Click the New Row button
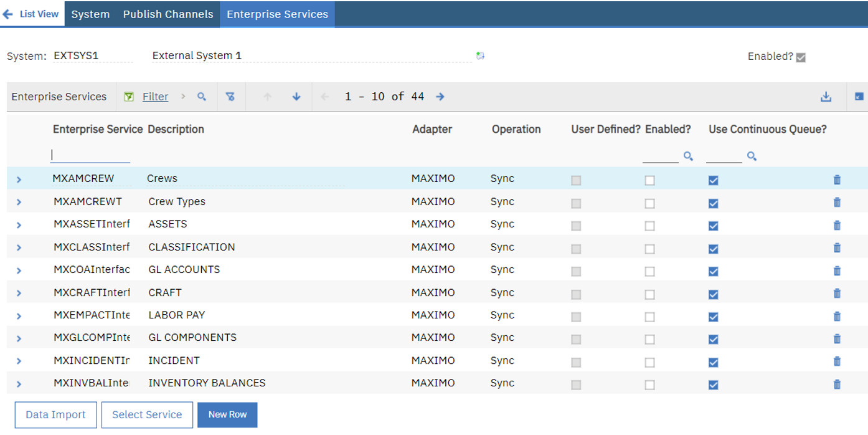The image size is (868, 435). pyautogui.click(x=227, y=414)
